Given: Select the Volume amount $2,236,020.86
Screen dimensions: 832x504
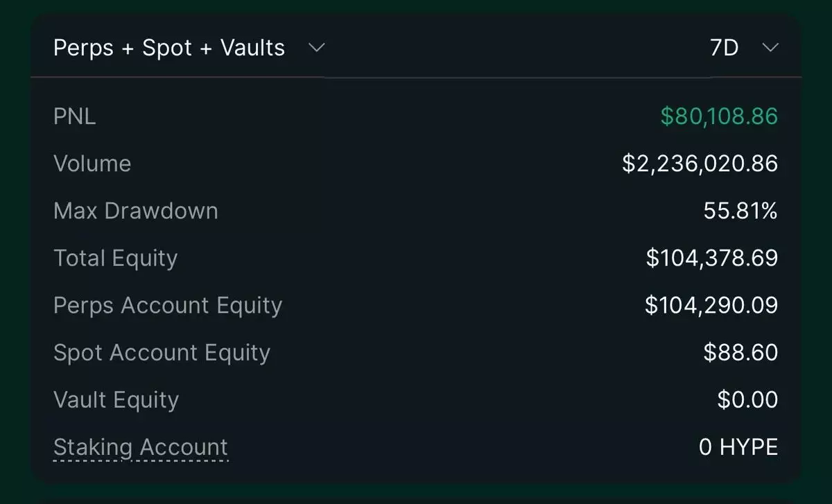Looking at the screenshot, I should [700, 164].
